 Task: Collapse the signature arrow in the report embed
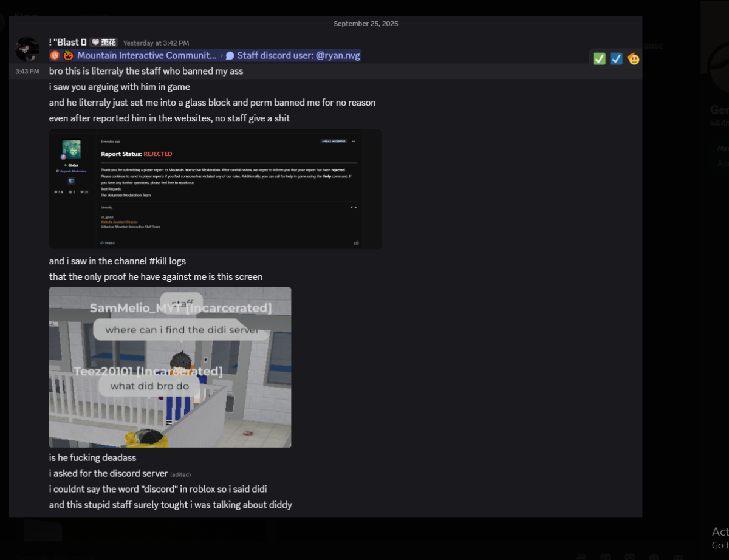tap(355, 207)
